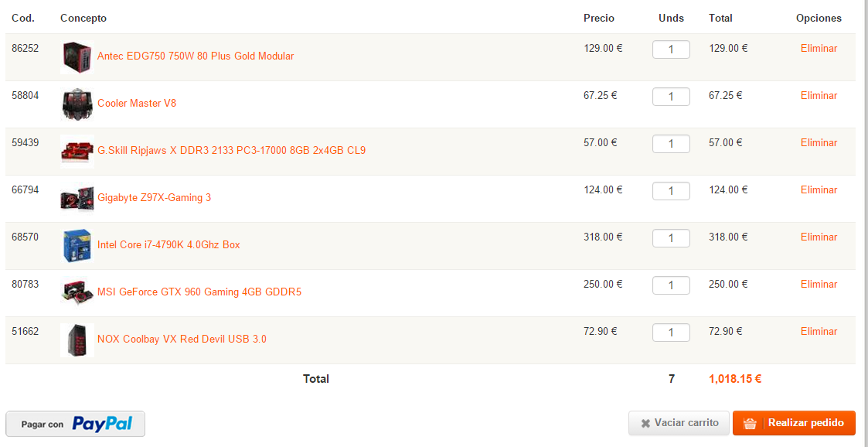Click the NOX Coolbay case image
Screen dimensions: 868x447
[x=77, y=340]
